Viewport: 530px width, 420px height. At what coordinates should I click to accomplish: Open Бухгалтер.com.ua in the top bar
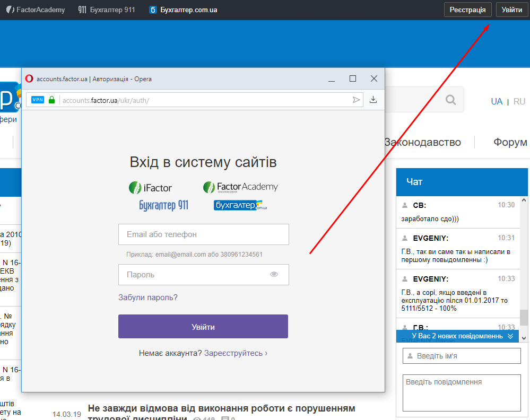coord(183,10)
